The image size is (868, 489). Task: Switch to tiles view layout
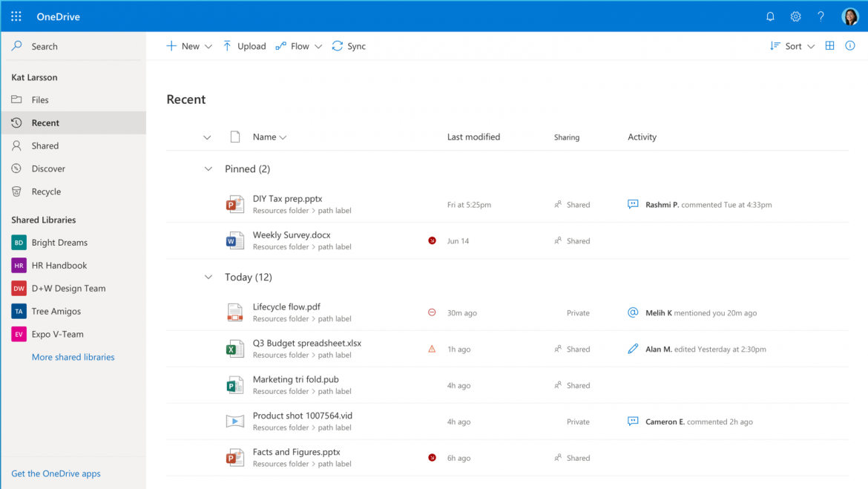(829, 45)
